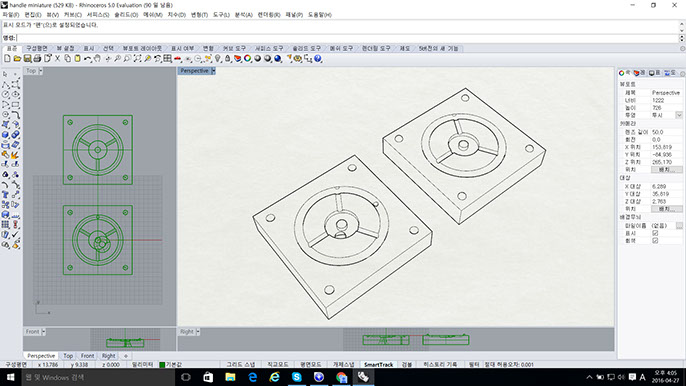Click the green 기본값 layer color swatch
The width and height of the screenshot is (686, 386).
162,365
